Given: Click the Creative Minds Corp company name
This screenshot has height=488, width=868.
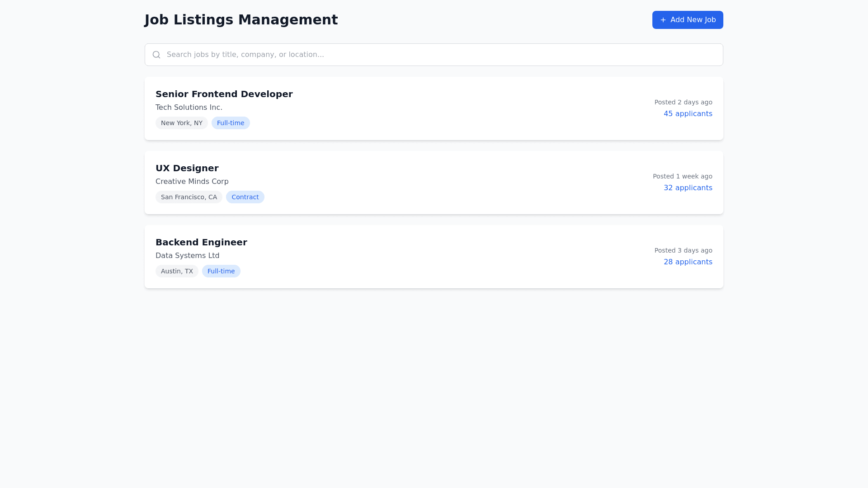Looking at the screenshot, I should [x=192, y=182].
